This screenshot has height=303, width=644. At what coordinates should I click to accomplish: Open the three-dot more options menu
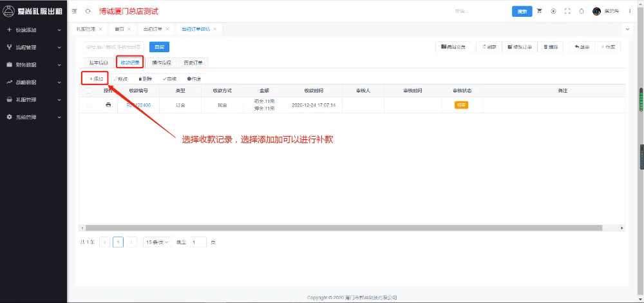629,12
